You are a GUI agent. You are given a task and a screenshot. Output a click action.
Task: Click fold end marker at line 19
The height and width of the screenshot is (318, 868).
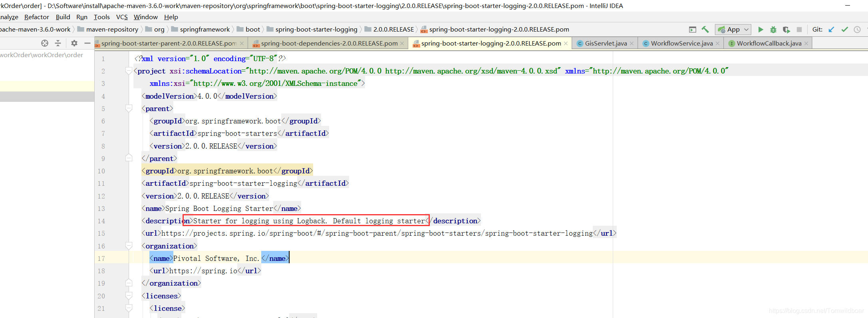[129, 283]
